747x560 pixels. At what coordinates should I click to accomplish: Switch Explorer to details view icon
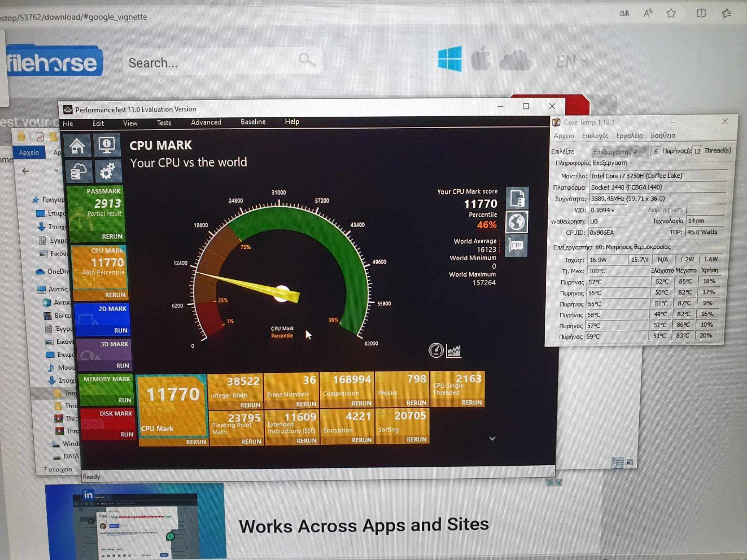(x=617, y=463)
